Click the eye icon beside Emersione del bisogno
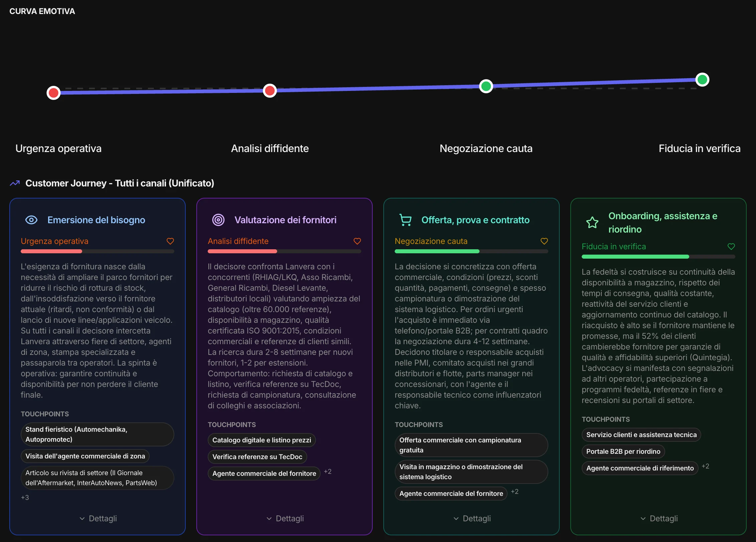The height and width of the screenshot is (542, 756). 31,220
